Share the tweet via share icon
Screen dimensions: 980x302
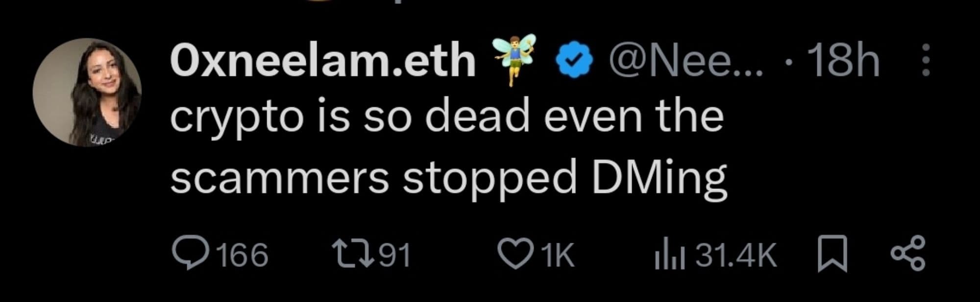908,254
